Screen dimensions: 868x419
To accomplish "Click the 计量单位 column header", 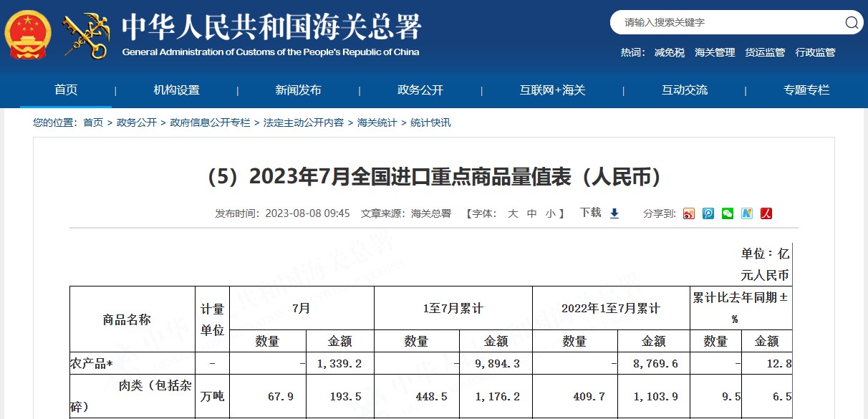I will pyautogui.click(x=213, y=319).
